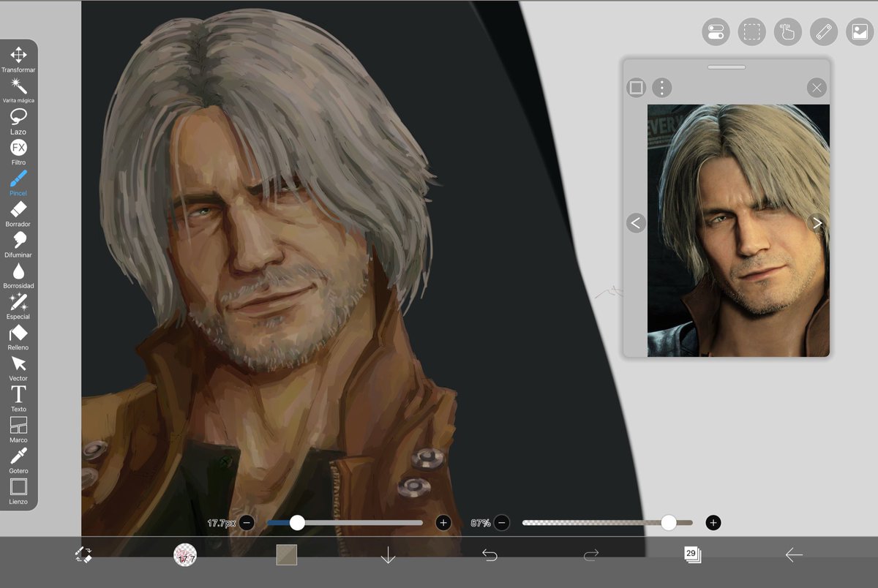Open the three-dot menu in reference window

(661, 88)
